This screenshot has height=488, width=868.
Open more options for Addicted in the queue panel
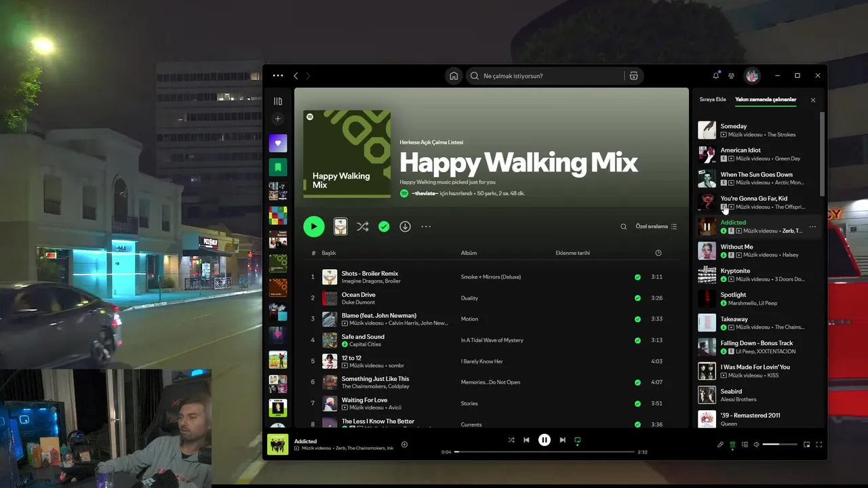click(812, 226)
